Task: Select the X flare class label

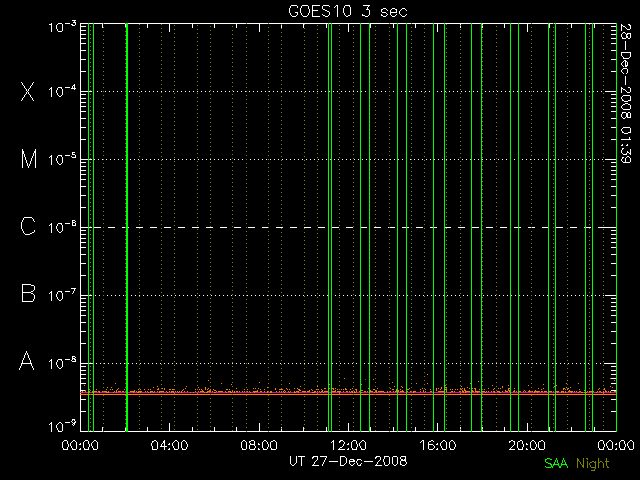Action: click(x=28, y=91)
